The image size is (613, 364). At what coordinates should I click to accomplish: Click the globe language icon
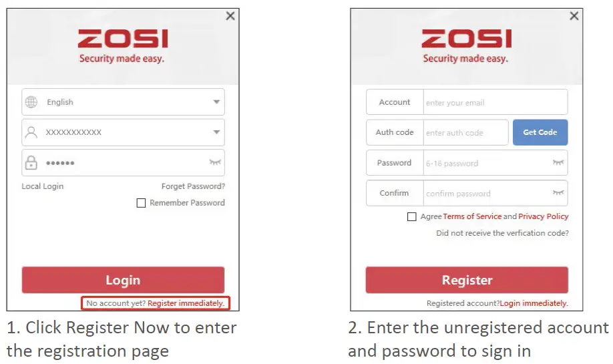click(x=31, y=102)
